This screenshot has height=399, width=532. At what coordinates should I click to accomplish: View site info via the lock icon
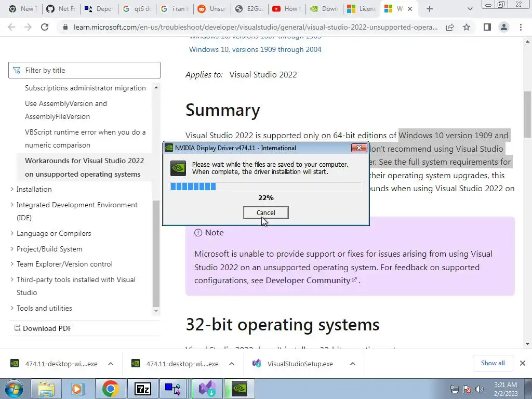pos(65,27)
